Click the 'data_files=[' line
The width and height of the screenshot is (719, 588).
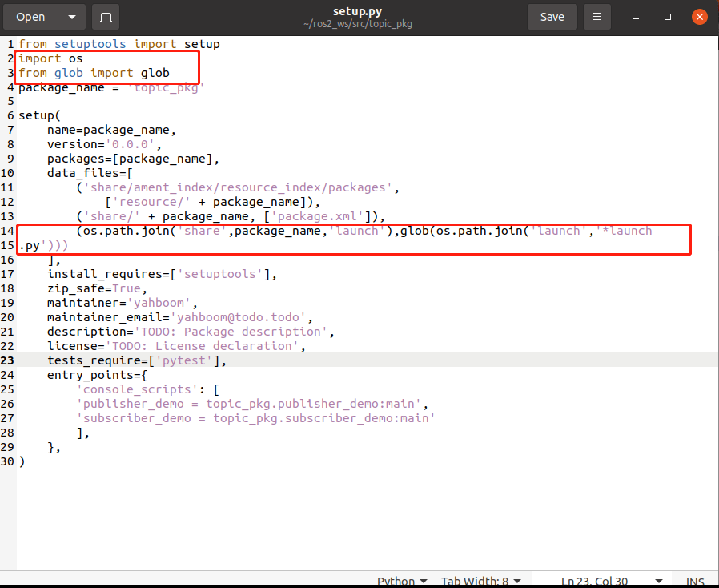(x=90, y=173)
